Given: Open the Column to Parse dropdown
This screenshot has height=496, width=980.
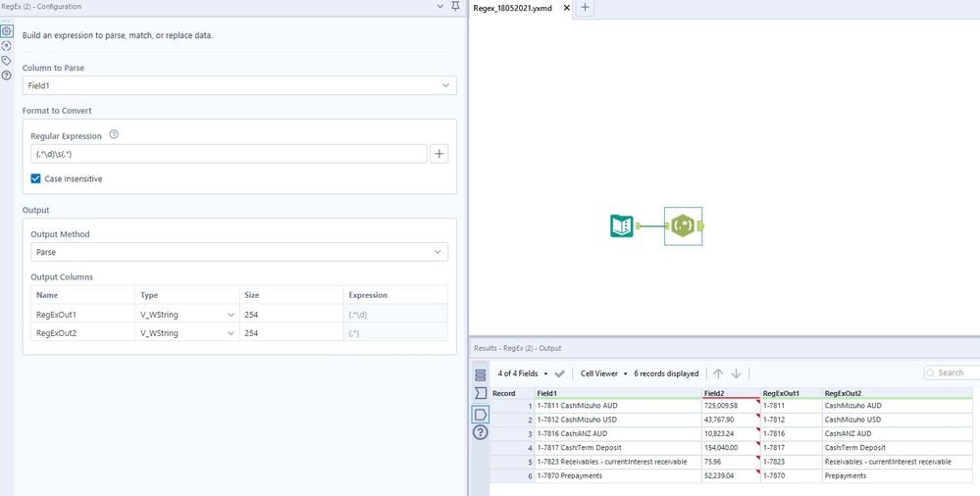Looking at the screenshot, I should (239, 85).
